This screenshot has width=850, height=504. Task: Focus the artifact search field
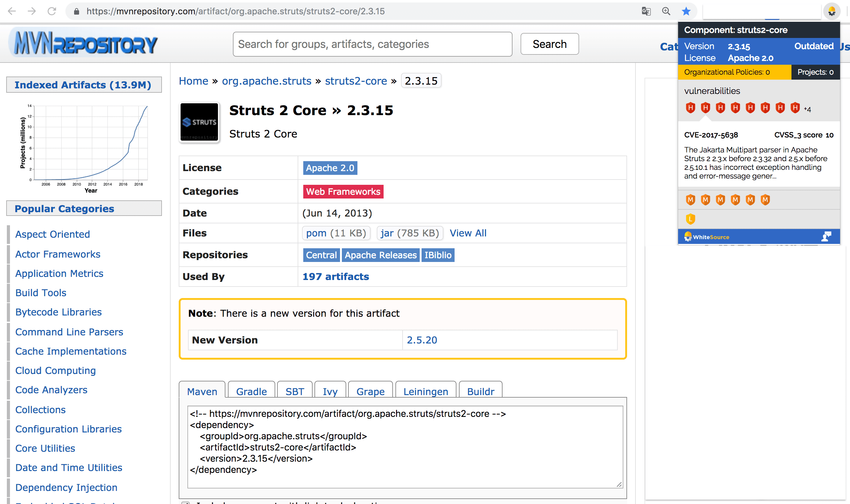pos(372,44)
